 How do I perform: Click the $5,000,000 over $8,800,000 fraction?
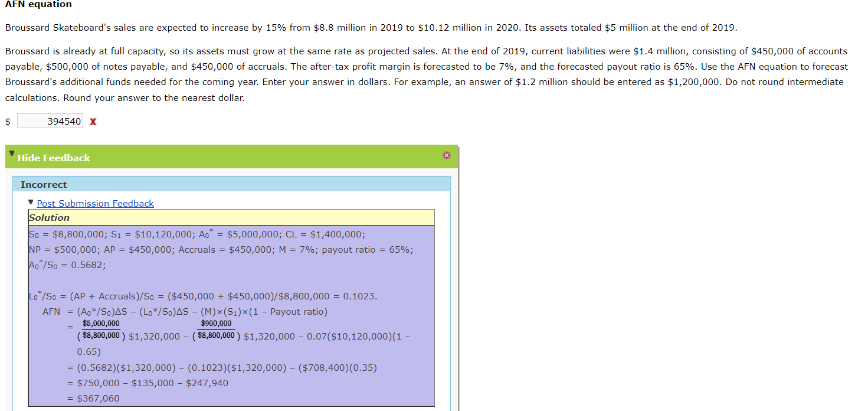(x=100, y=330)
